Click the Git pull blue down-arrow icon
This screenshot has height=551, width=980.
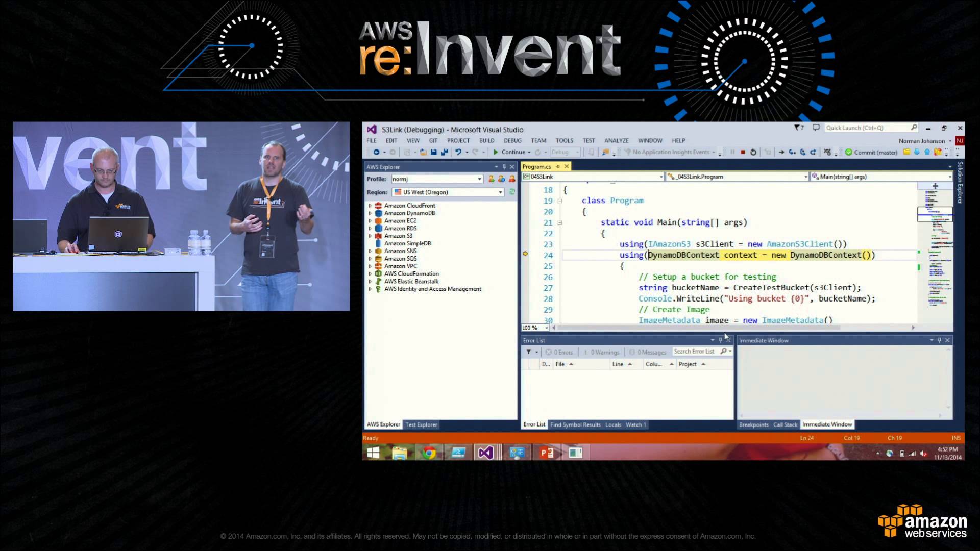pos(917,152)
